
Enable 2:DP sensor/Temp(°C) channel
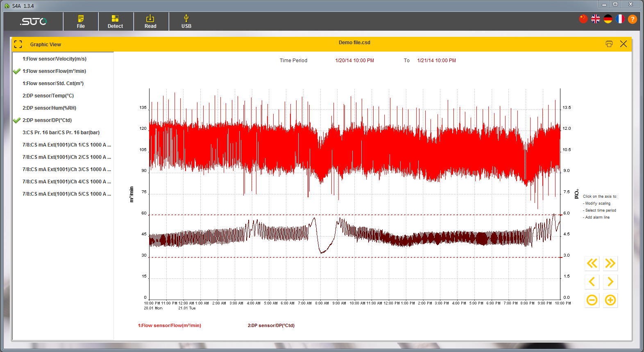click(48, 96)
